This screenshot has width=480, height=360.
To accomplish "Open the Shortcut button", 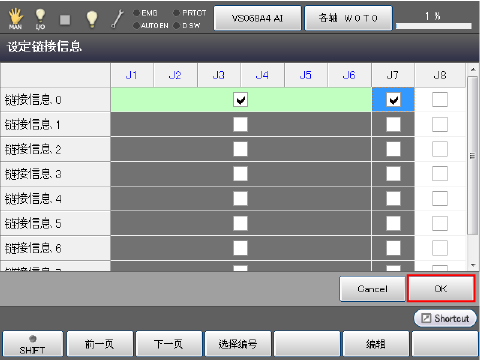I will point(445,318).
